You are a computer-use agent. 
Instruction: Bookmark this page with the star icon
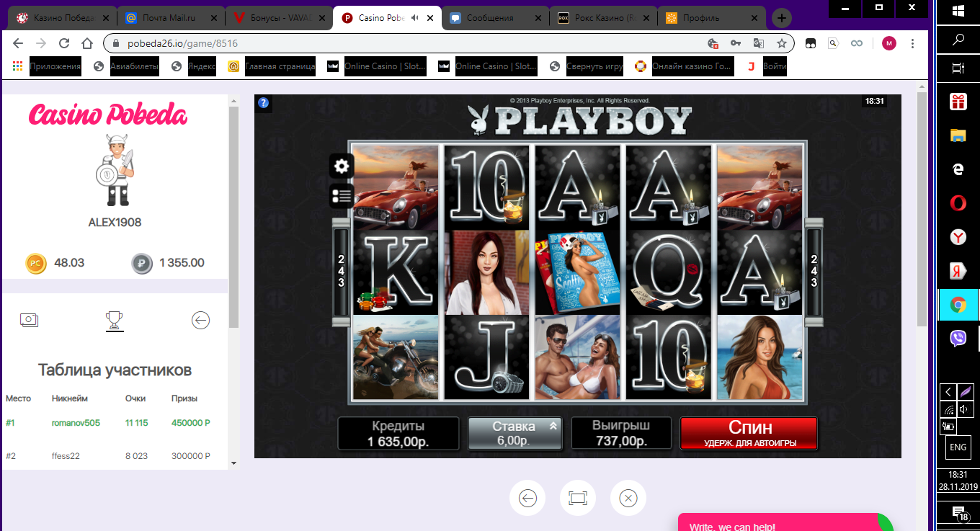click(781, 43)
